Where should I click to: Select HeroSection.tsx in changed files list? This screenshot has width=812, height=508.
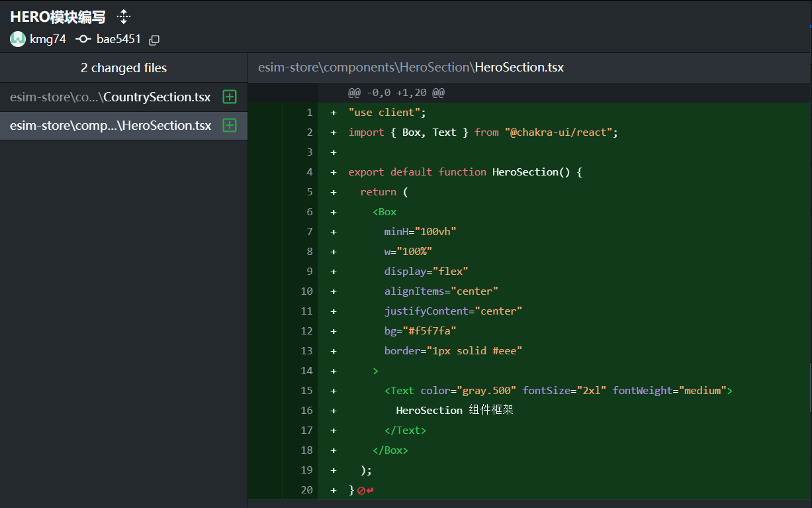point(124,125)
